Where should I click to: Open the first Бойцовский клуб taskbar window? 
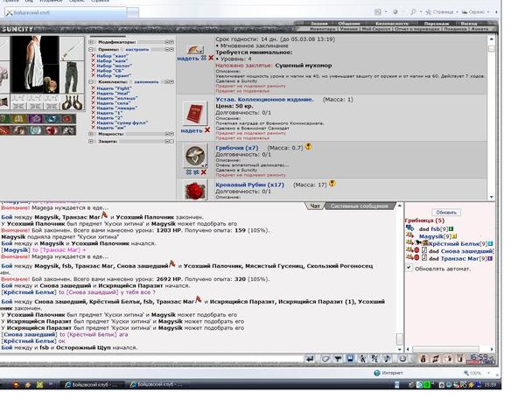coord(94,385)
